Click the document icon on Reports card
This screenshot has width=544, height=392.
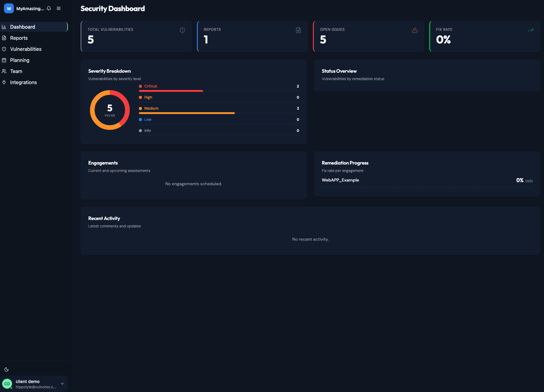298,30
